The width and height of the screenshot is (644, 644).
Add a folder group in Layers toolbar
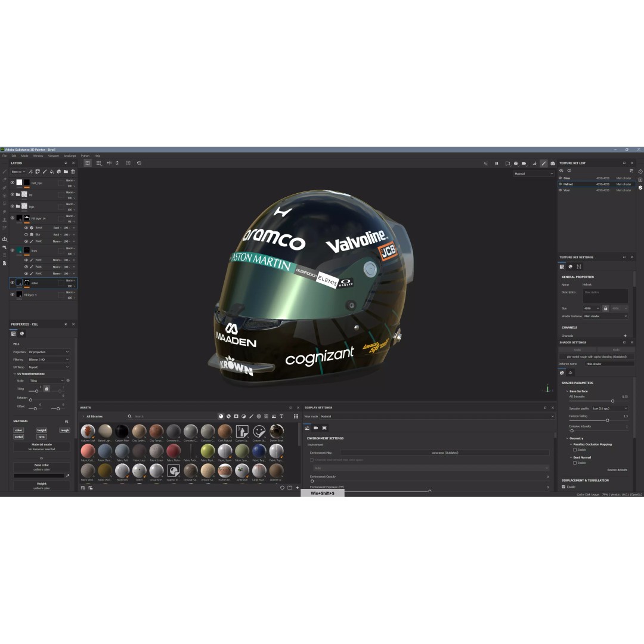pyautogui.click(x=66, y=172)
